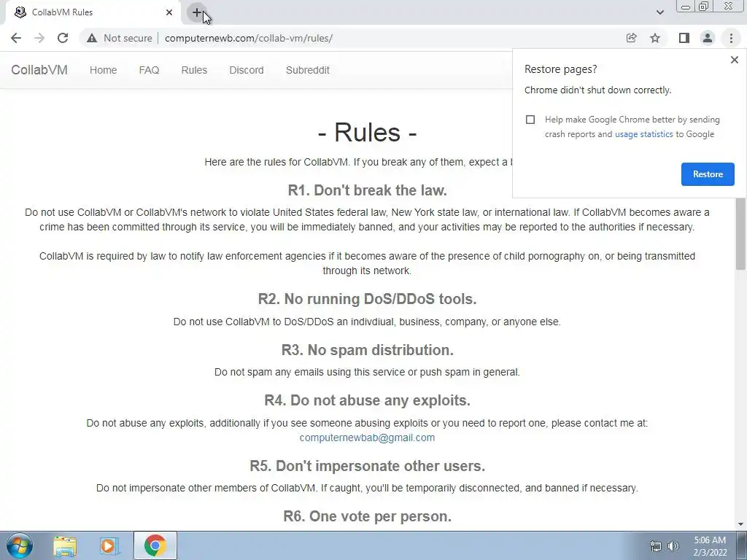Close the CollabVM Rules tab
This screenshot has width=747, height=560.
169,12
